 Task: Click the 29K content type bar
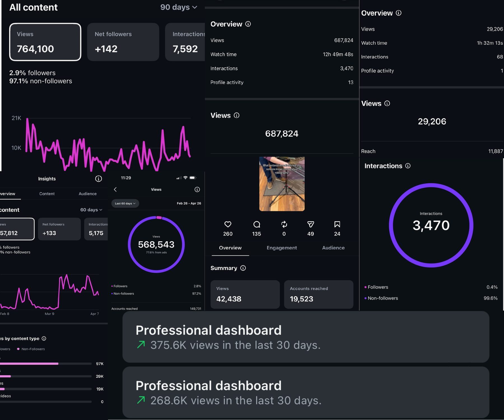[46, 376]
